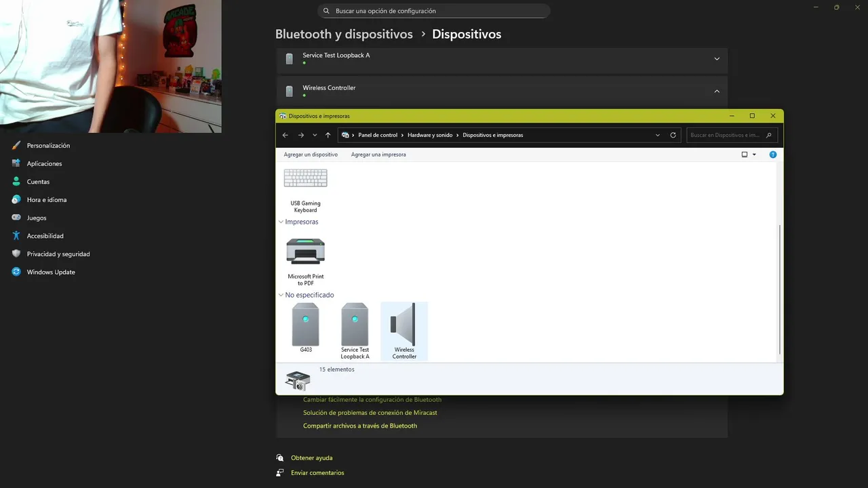Click Cambiar fácilmente la configuración de Bluetooth

pyautogui.click(x=372, y=400)
